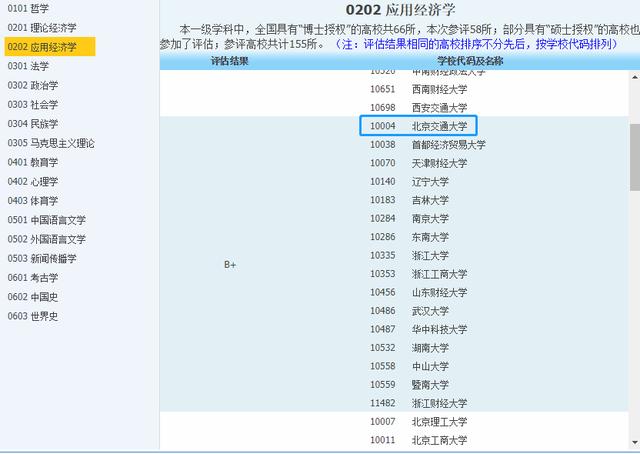Click scroll up arrow of results table
This screenshot has width=640, height=454.
coord(635,76)
